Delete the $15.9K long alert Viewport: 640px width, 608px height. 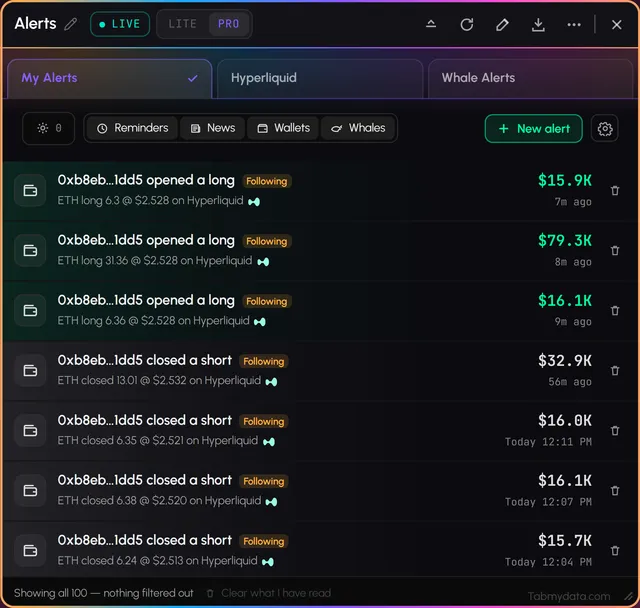pyautogui.click(x=615, y=191)
